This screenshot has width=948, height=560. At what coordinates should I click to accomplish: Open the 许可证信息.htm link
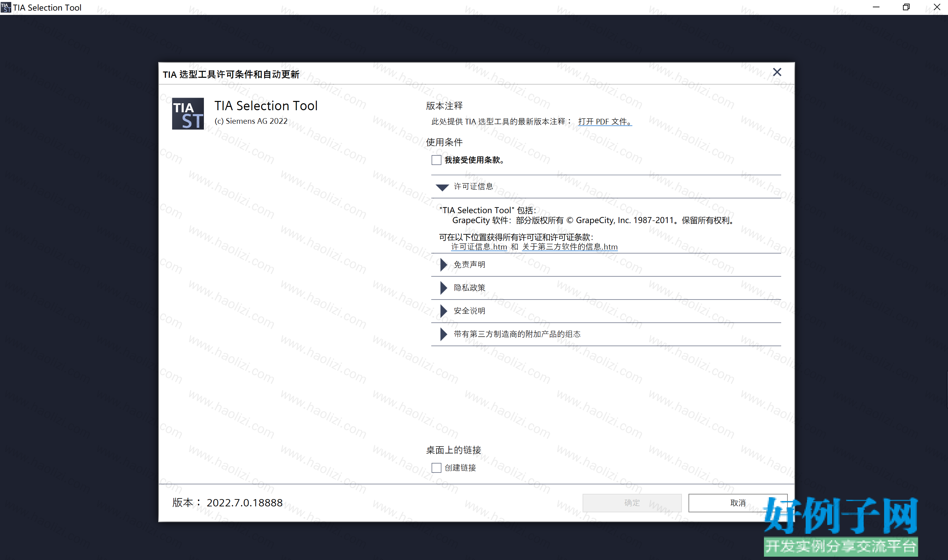pos(479,247)
